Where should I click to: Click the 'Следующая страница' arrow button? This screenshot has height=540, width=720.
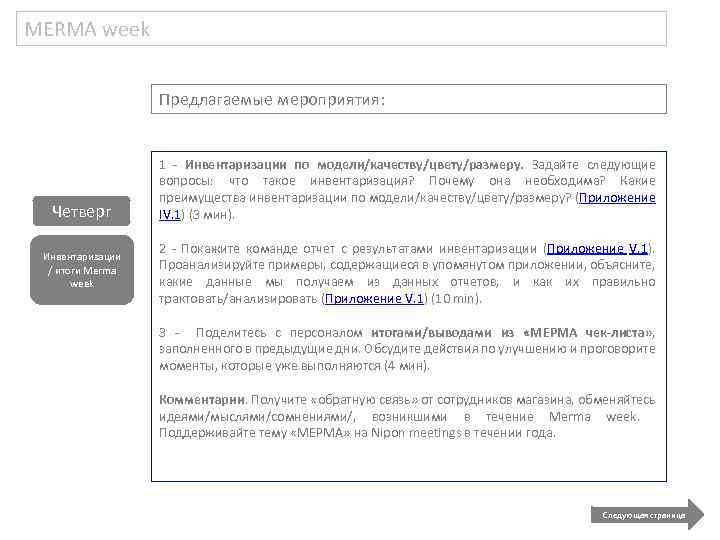coord(647,515)
